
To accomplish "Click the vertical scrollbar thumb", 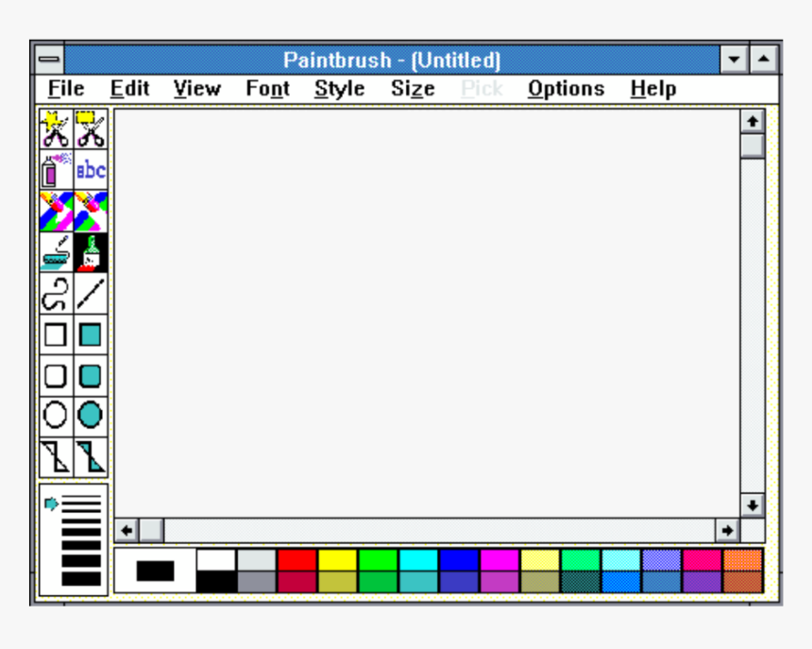I will (753, 146).
